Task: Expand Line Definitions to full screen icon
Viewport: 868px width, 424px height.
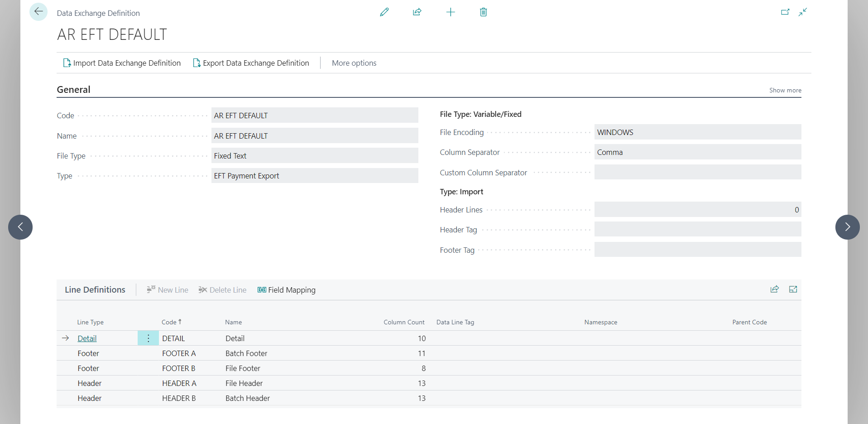Action: coord(793,289)
